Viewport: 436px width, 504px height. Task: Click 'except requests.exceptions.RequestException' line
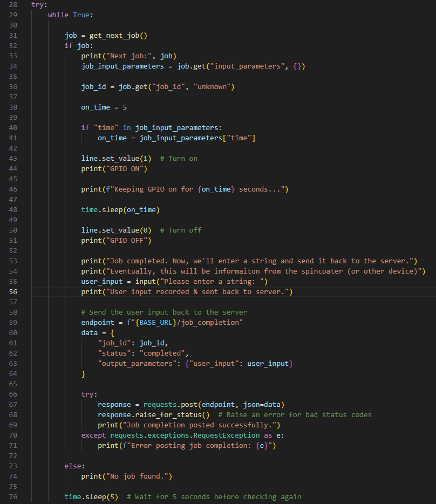(182, 435)
